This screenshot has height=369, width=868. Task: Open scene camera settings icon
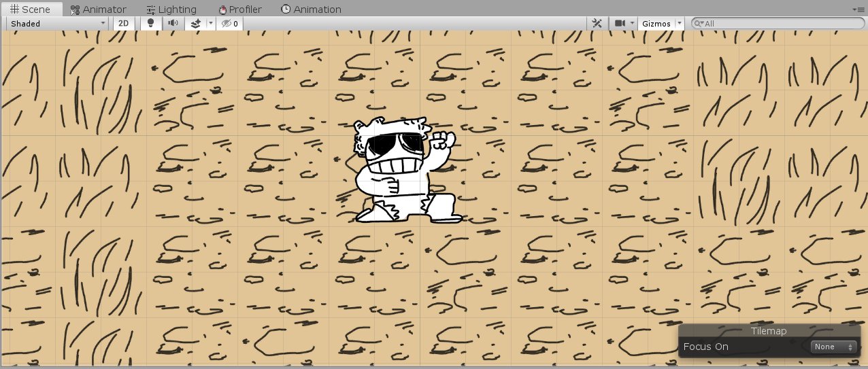pos(620,23)
